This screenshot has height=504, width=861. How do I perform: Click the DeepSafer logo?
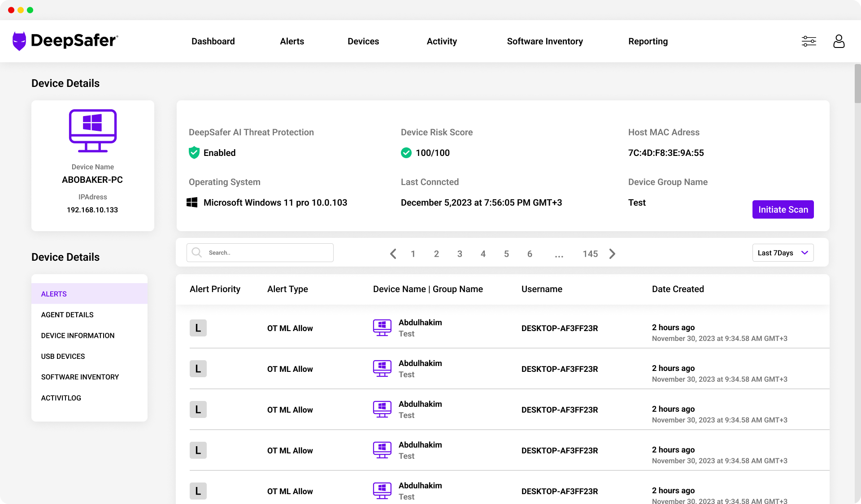[x=65, y=41]
